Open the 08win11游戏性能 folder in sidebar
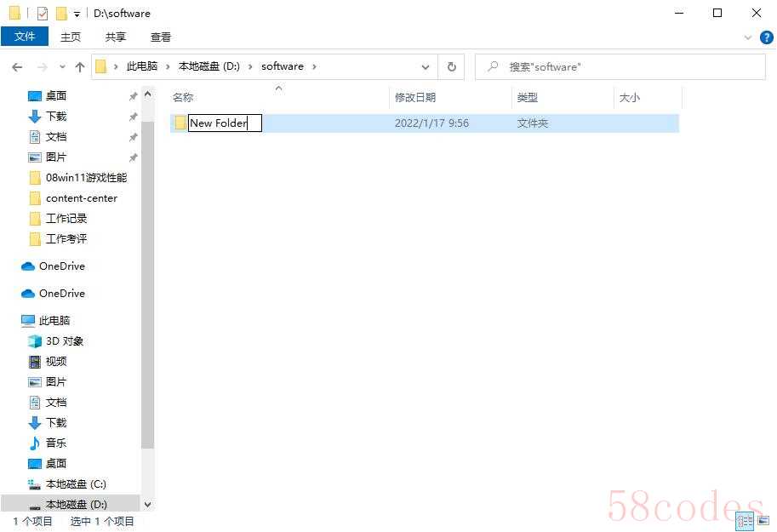The image size is (777, 532). pyautogui.click(x=86, y=178)
